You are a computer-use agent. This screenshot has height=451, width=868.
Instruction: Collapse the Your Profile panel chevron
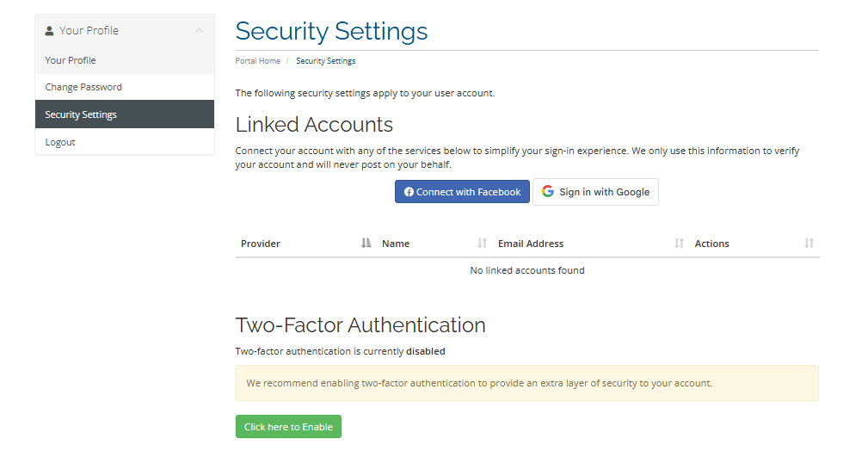[199, 31]
